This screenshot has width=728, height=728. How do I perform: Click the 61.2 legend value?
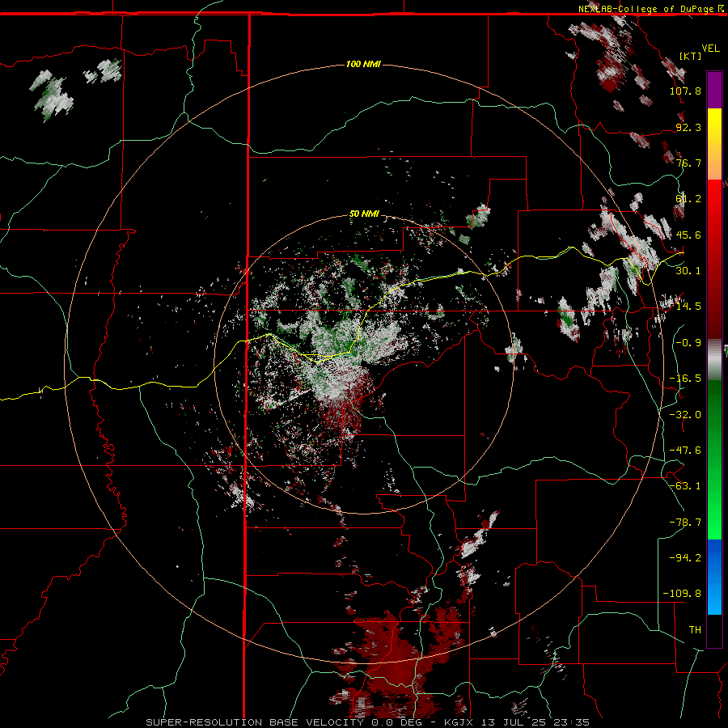(688, 199)
